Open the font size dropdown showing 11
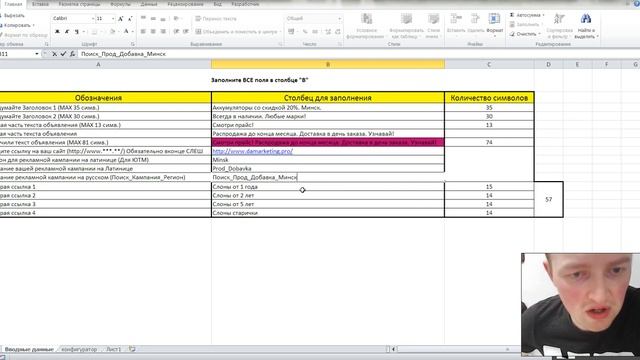The image size is (640, 360). pyautogui.click(x=113, y=18)
